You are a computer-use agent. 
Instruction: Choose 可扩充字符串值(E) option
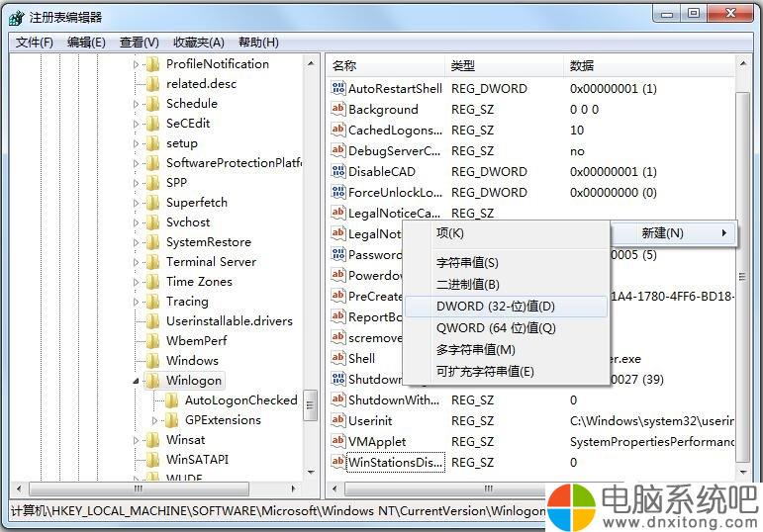[x=506, y=372]
